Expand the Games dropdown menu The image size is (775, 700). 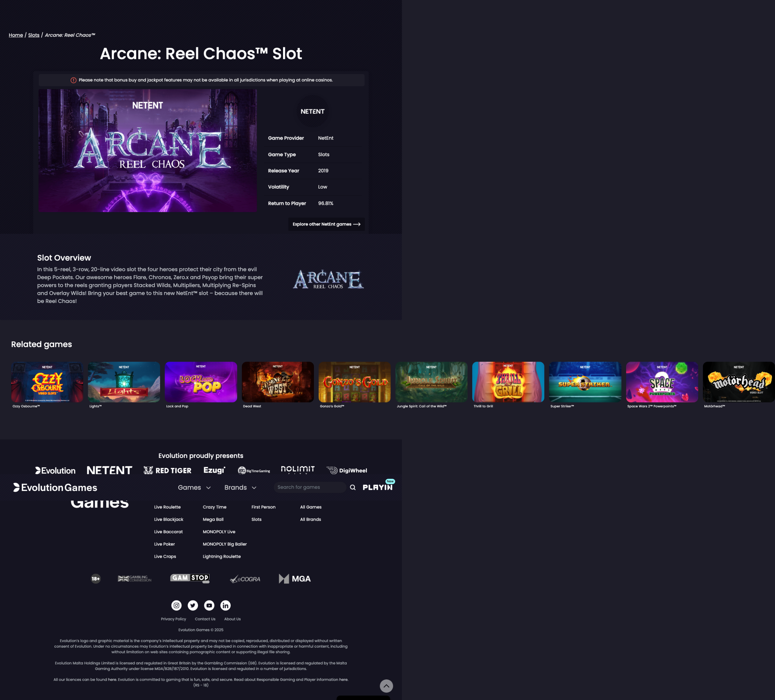point(194,488)
